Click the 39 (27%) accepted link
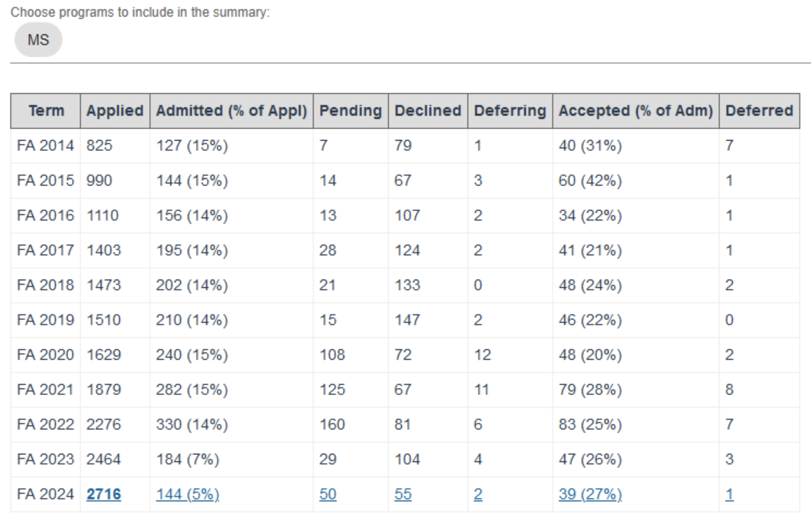Viewport: 812px width, 531px height. [x=590, y=494]
